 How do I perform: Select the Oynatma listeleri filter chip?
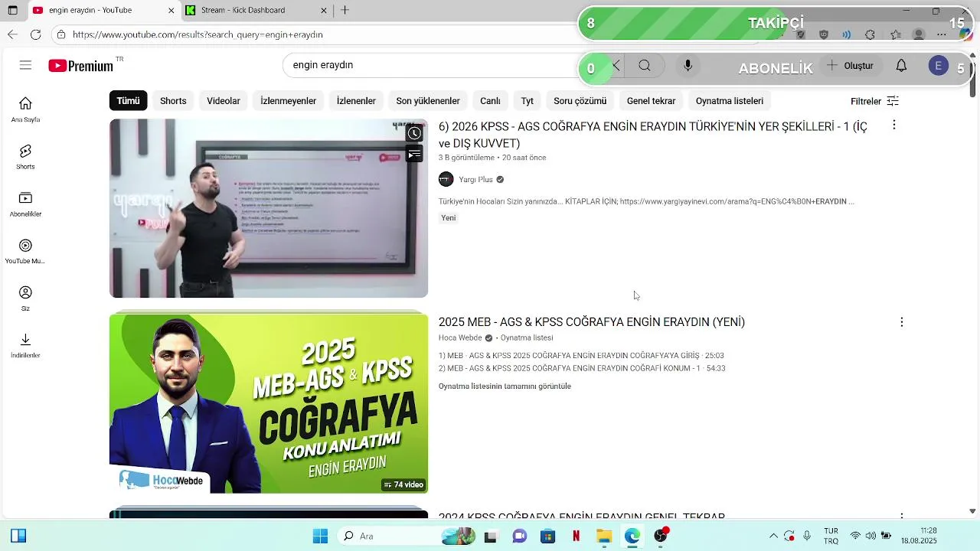pos(730,101)
